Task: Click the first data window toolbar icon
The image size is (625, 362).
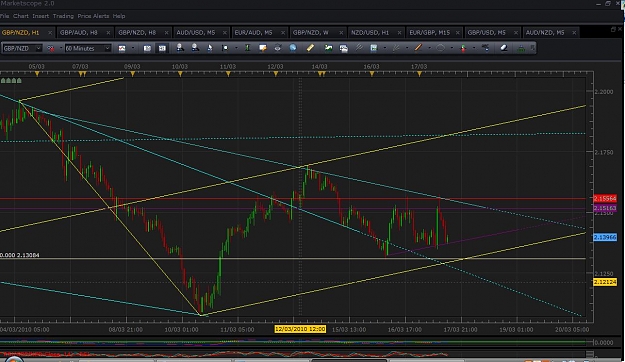Action: (147, 48)
